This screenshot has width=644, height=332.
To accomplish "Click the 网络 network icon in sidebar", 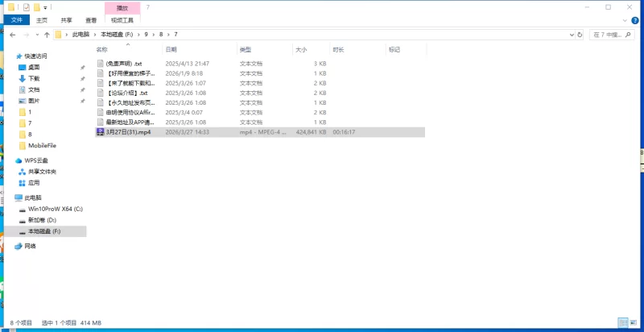I will [19, 246].
